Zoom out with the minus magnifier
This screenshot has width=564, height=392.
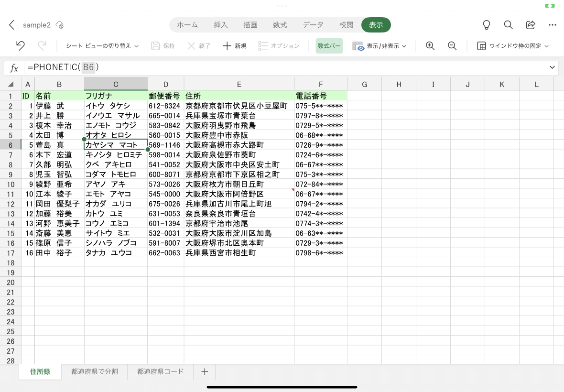pos(452,46)
